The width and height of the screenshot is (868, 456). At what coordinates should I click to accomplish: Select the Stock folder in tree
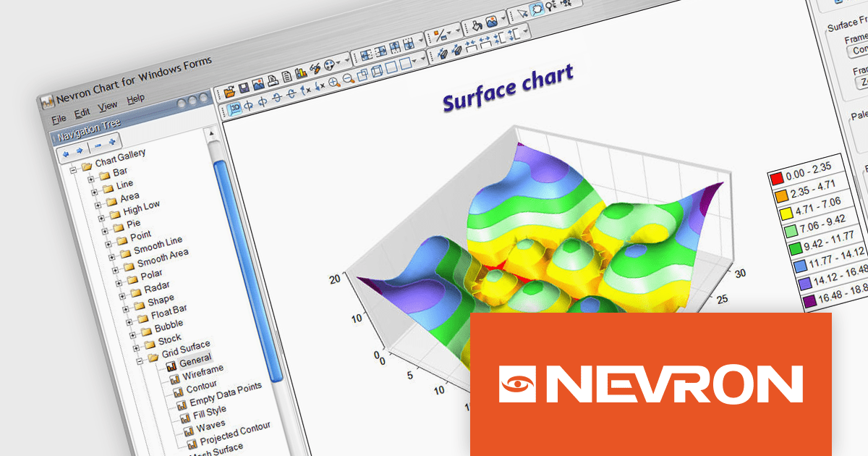[x=169, y=338]
